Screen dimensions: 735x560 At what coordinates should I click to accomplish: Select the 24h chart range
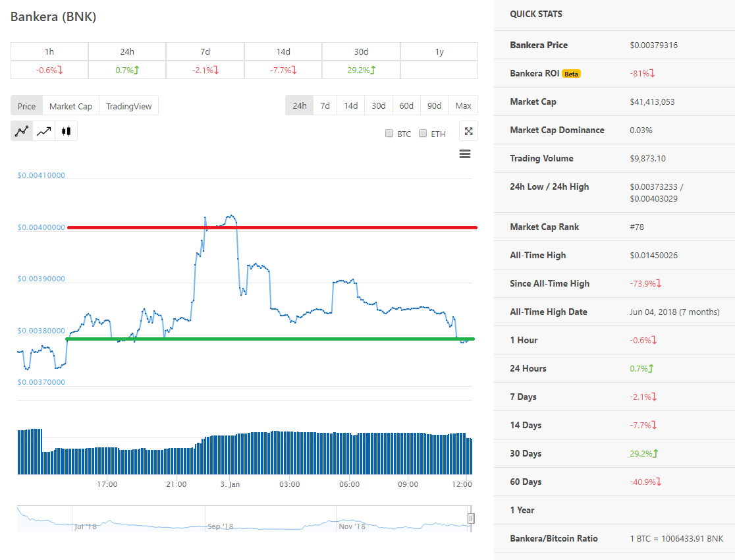tap(300, 105)
